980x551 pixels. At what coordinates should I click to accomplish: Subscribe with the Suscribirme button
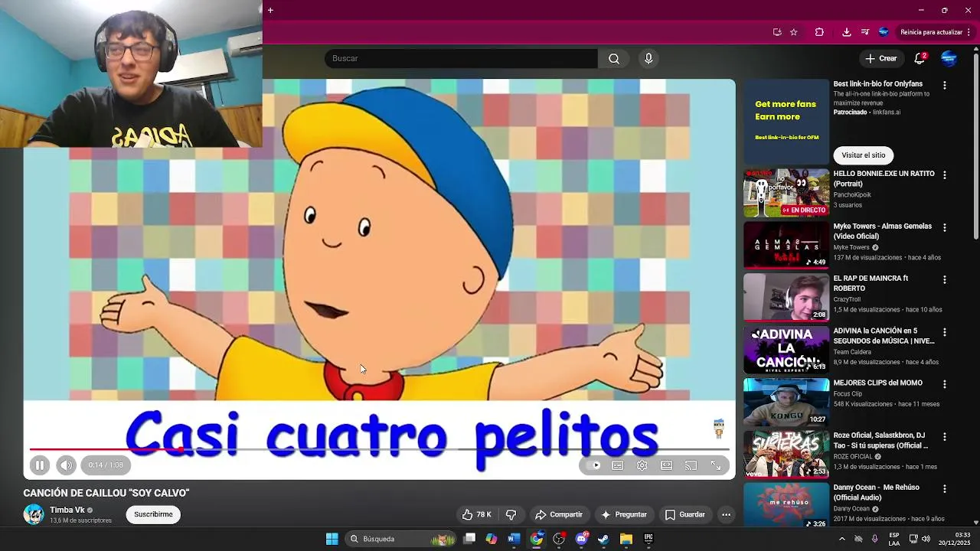(153, 514)
